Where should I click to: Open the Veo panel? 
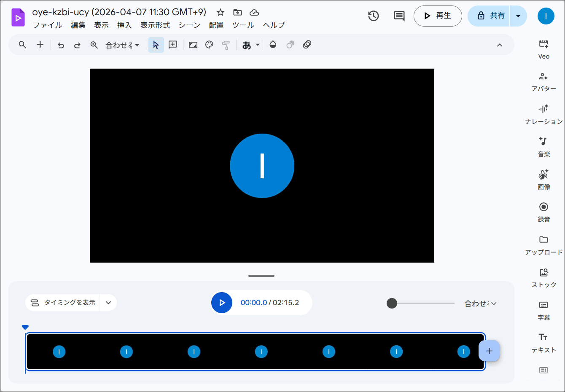pyautogui.click(x=543, y=49)
